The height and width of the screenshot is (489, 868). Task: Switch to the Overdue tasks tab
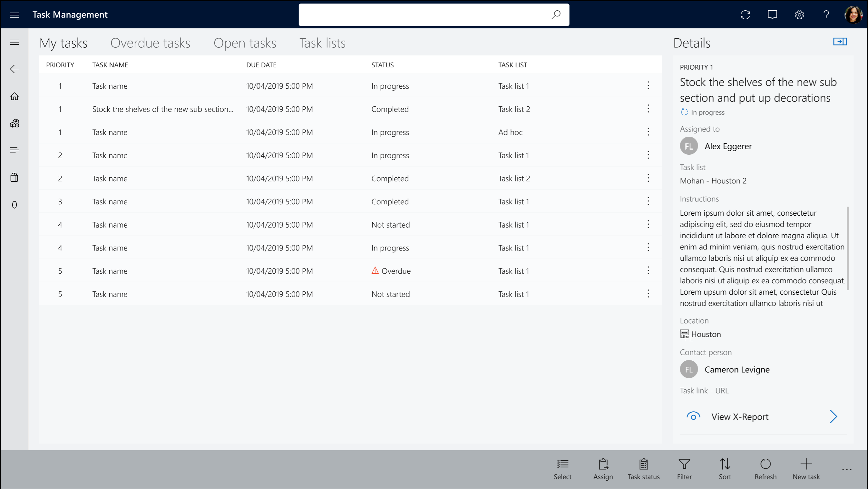click(150, 42)
